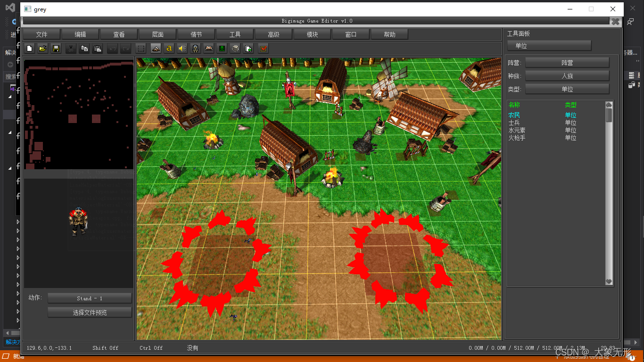Open the 窗口 menu
Viewport: 644px width, 362px height.
pyautogui.click(x=351, y=34)
